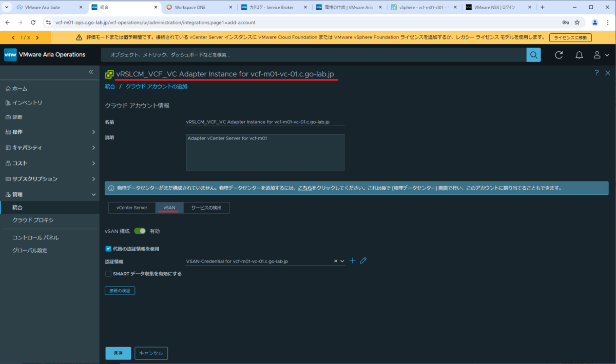Collapse the left navigation sidebar

pyautogui.click(x=91, y=72)
